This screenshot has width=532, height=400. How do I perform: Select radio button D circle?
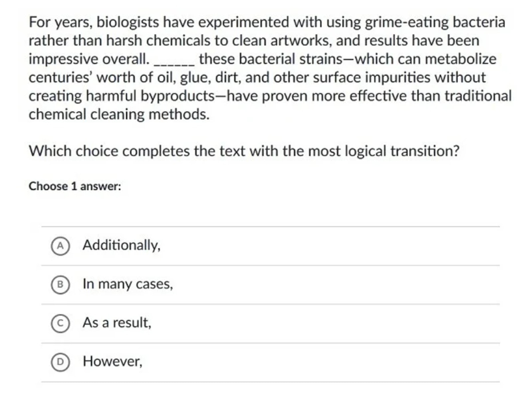tap(60, 362)
